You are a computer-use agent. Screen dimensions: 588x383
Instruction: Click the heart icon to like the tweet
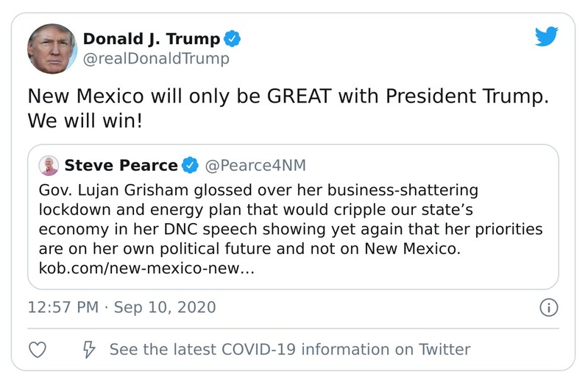click(38, 349)
